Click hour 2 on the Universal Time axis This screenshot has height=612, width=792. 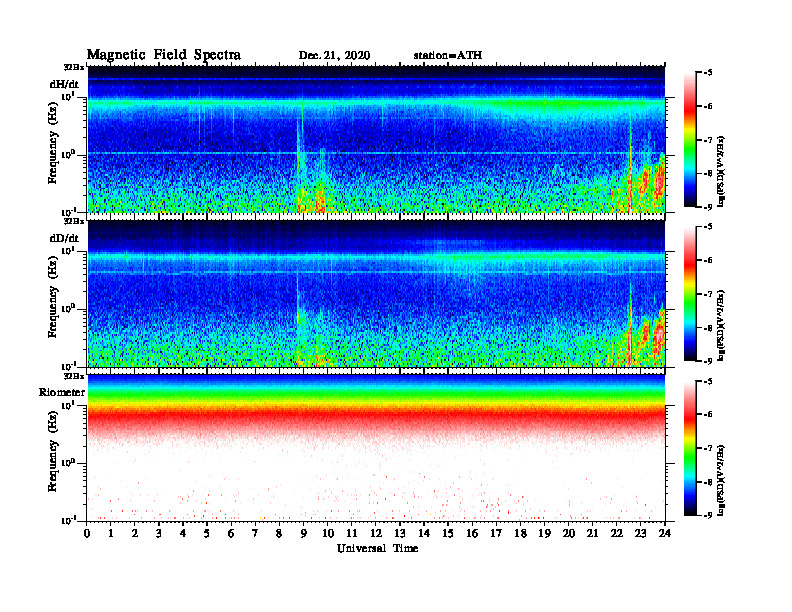coord(135,533)
